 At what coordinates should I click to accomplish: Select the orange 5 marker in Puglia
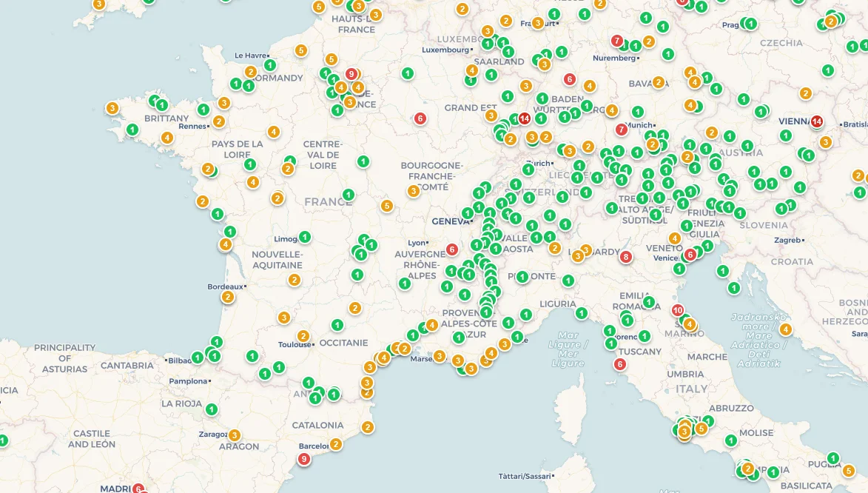tap(848, 471)
